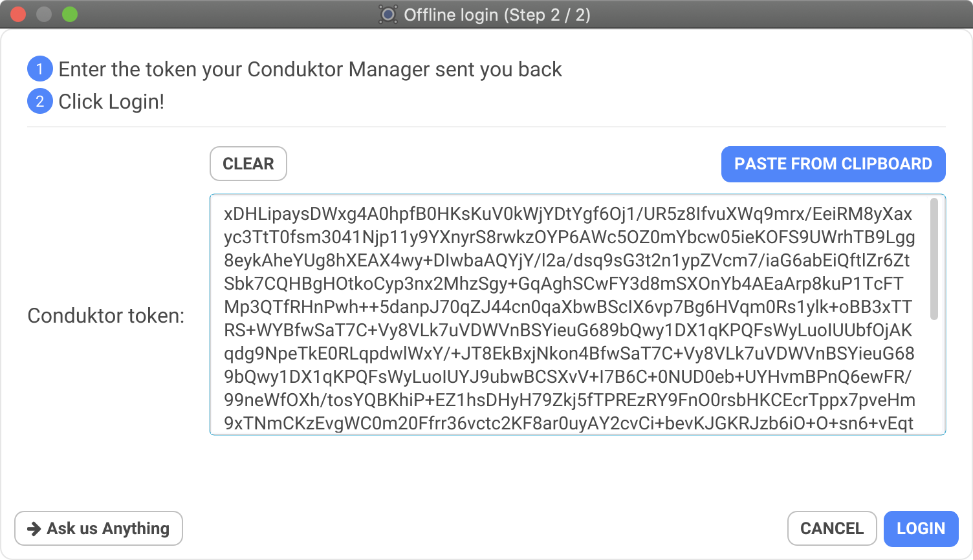Viewport: 973px width, 560px height.
Task: Click the Conduktor app icon in title bar
Action: pos(388,14)
